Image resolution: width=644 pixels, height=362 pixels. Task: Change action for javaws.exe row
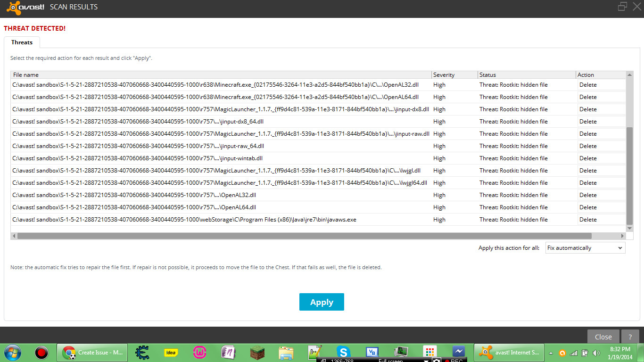[602, 220]
